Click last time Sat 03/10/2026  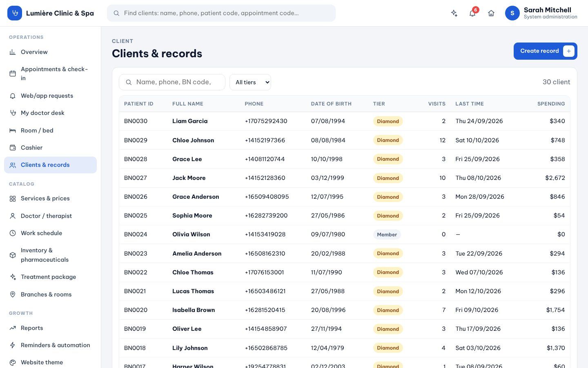[478, 348]
